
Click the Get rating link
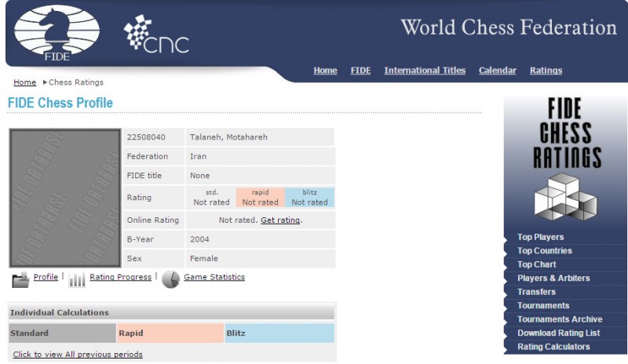(x=280, y=220)
